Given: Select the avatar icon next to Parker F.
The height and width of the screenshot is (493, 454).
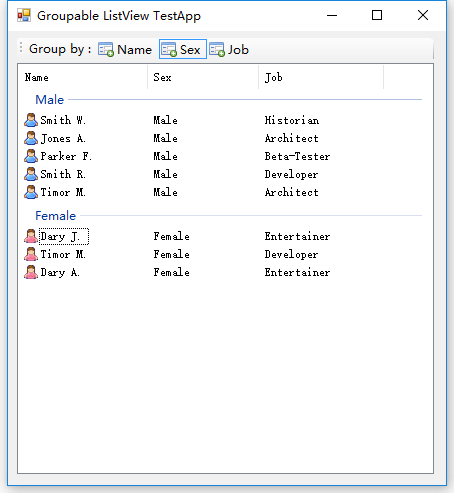Looking at the screenshot, I should pos(31,156).
